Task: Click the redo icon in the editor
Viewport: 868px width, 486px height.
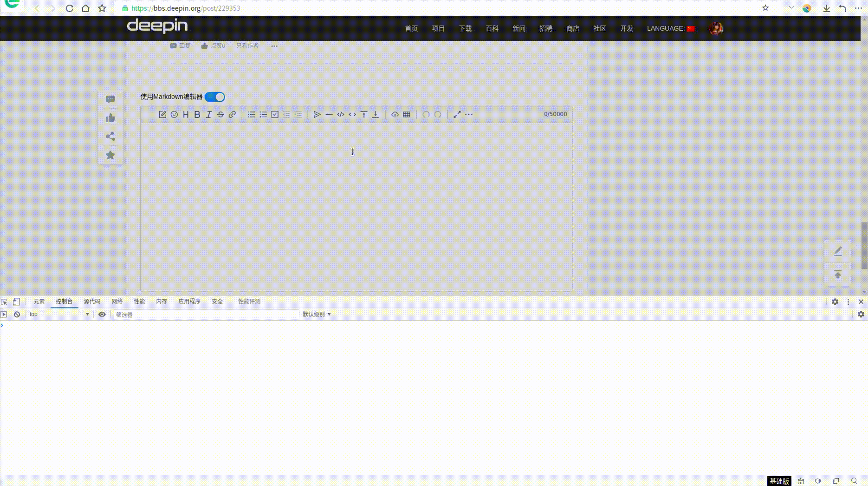Action: tap(438, 114)
